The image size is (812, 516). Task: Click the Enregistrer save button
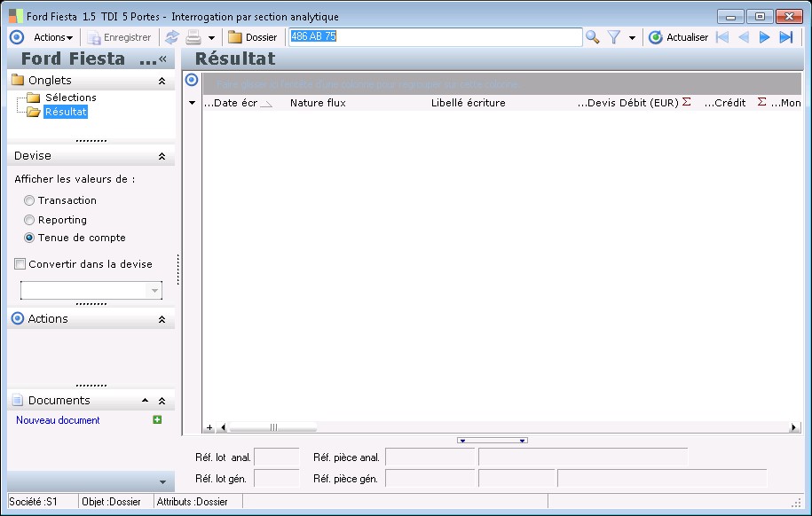[x=120, y=37]
